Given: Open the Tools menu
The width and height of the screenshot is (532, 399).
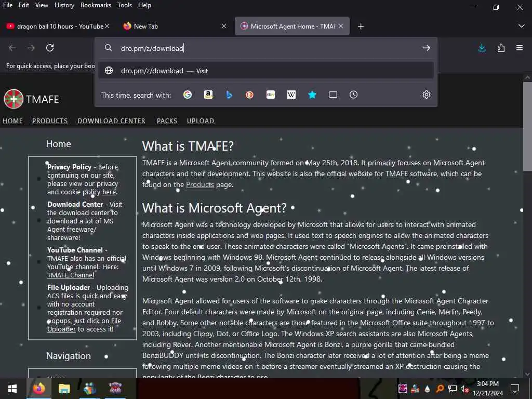Looking at the screenshot, I should (x=125, y=5).
